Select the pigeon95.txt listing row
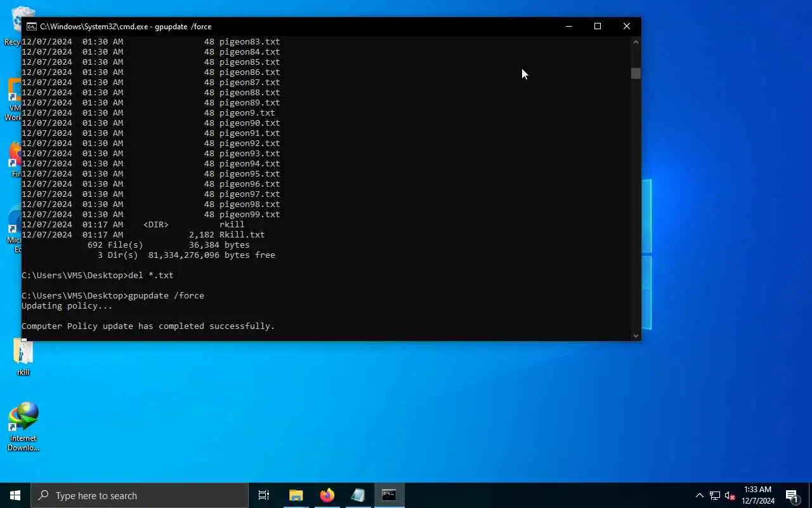The height and width of the screenshot is (508, 812). point(151,173)
